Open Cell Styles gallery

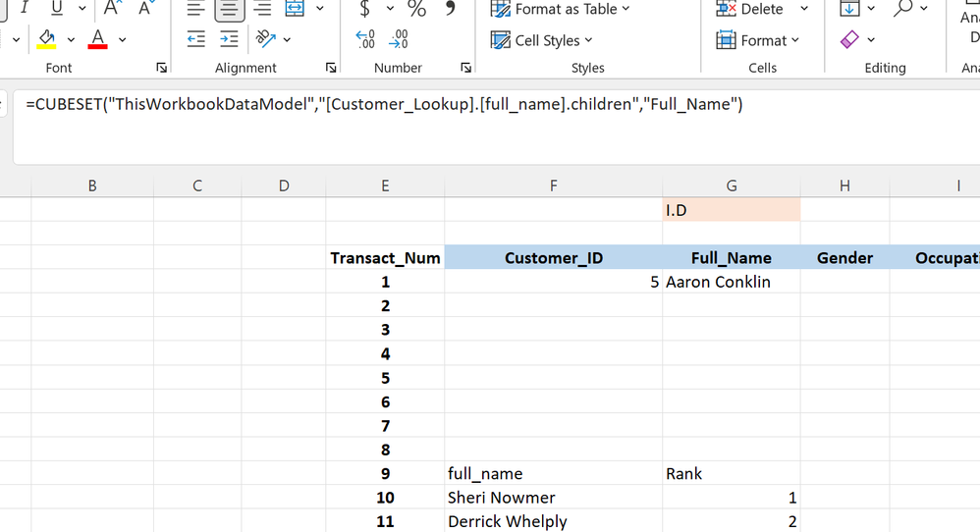pyautogui.click(x=541, y=40)
